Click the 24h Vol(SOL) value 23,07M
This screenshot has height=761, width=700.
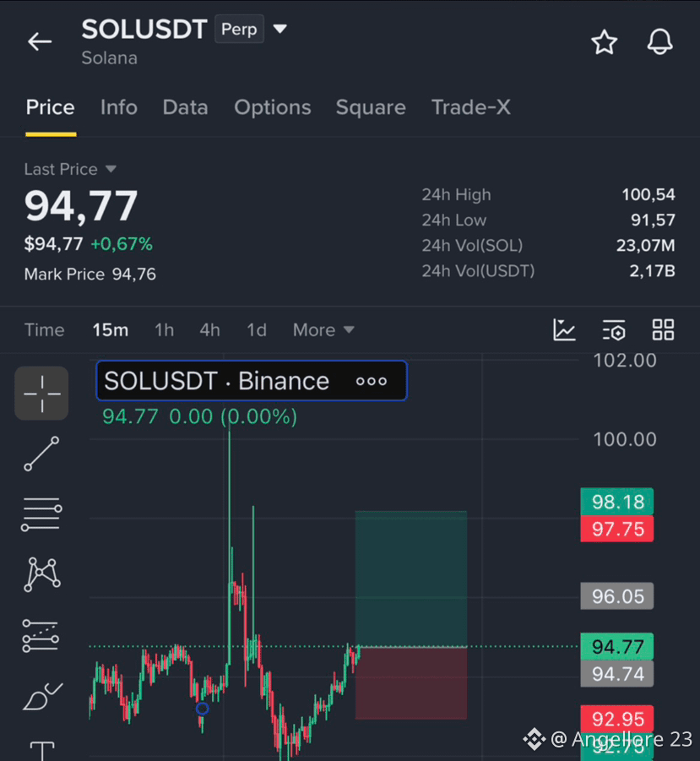(x=646, y=246)
